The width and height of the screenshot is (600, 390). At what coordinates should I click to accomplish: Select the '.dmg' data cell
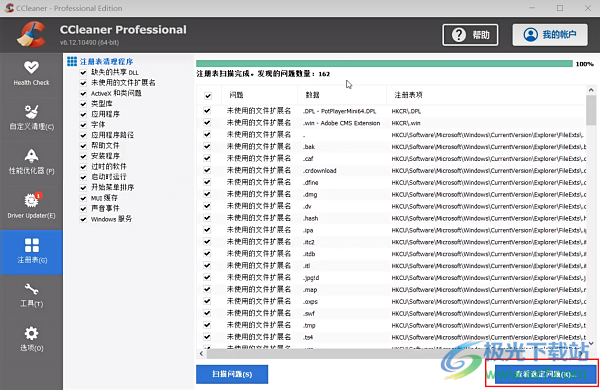tap(310, 194)
